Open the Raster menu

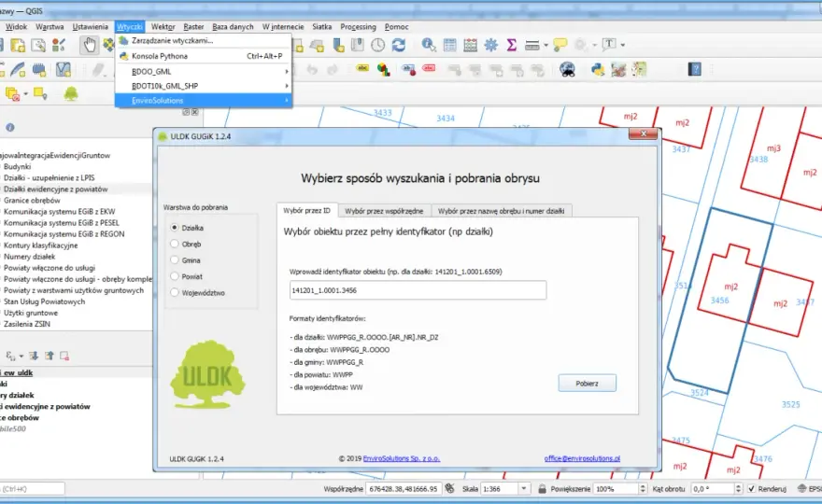(193, 27)
